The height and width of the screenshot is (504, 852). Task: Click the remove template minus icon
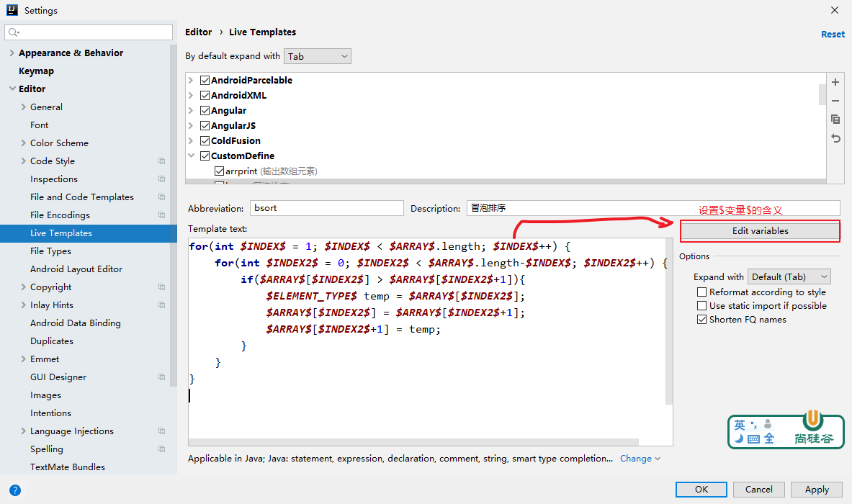coord(835,102)
